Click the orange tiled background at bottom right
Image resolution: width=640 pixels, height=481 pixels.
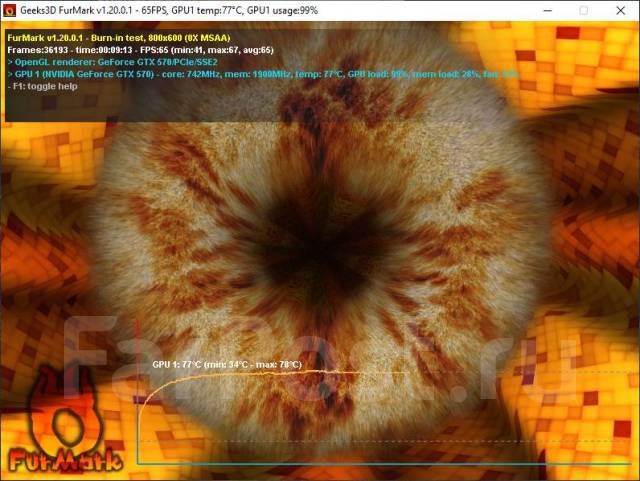click(x=590, y=400)
